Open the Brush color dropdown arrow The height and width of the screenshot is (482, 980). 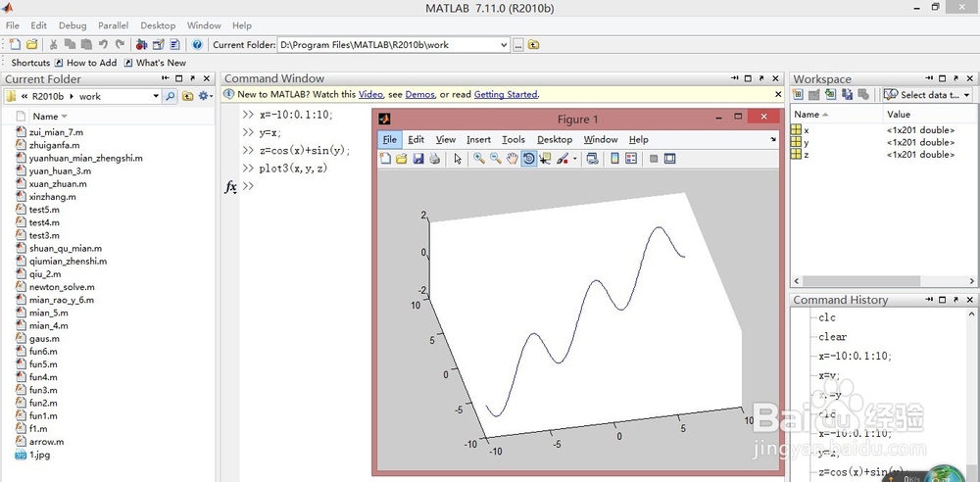tap(575, 159)
